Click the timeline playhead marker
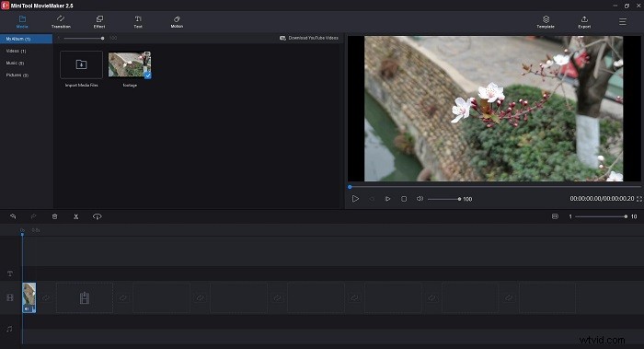This screenshot has height=349, width=644. pyautogui.click(x=22, y=234)
